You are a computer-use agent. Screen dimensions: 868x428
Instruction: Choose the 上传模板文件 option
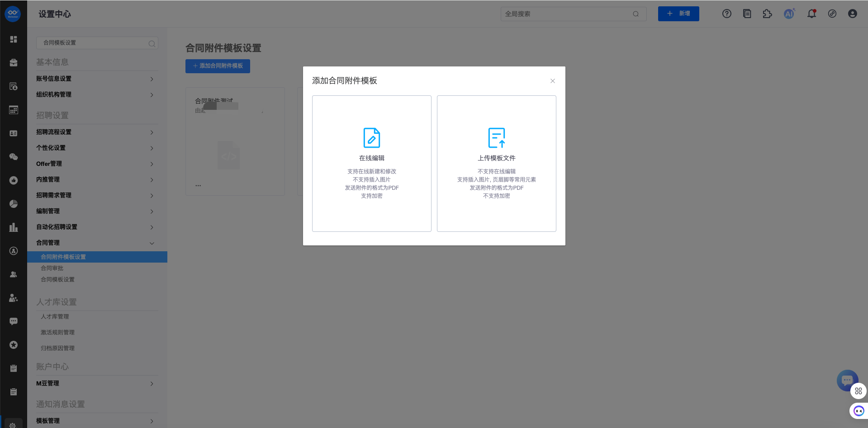click(497, 164)
